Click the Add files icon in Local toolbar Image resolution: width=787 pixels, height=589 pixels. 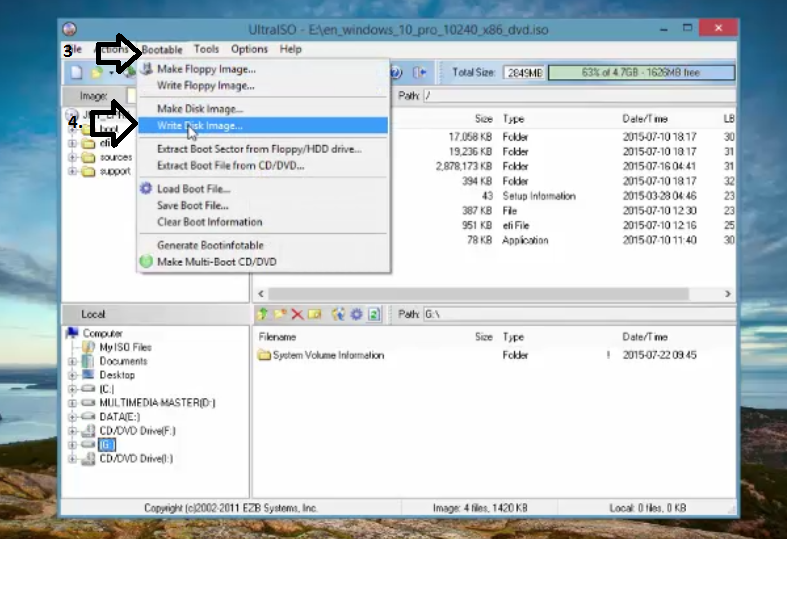click(x=338, y=314)
